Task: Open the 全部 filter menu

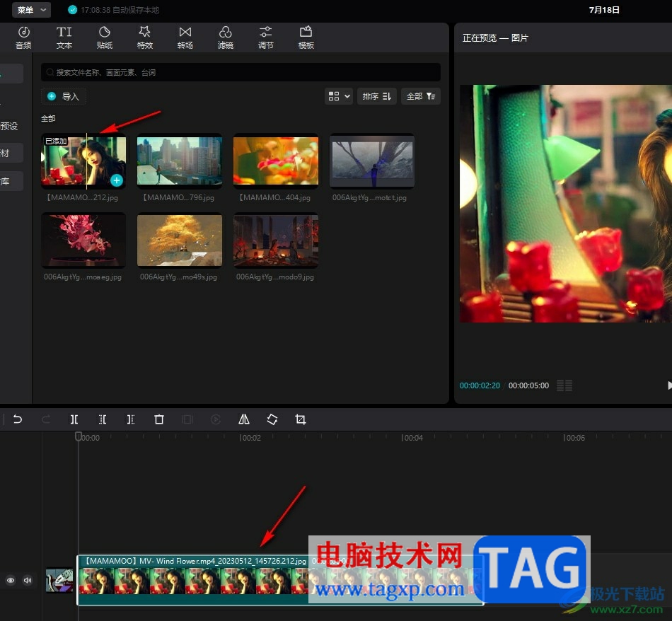Action: (x=420, y=96)
